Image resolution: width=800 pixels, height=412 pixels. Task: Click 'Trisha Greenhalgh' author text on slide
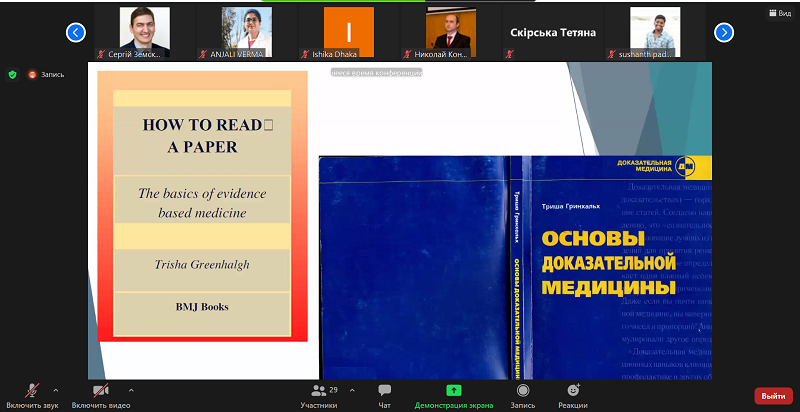[202, 265]
